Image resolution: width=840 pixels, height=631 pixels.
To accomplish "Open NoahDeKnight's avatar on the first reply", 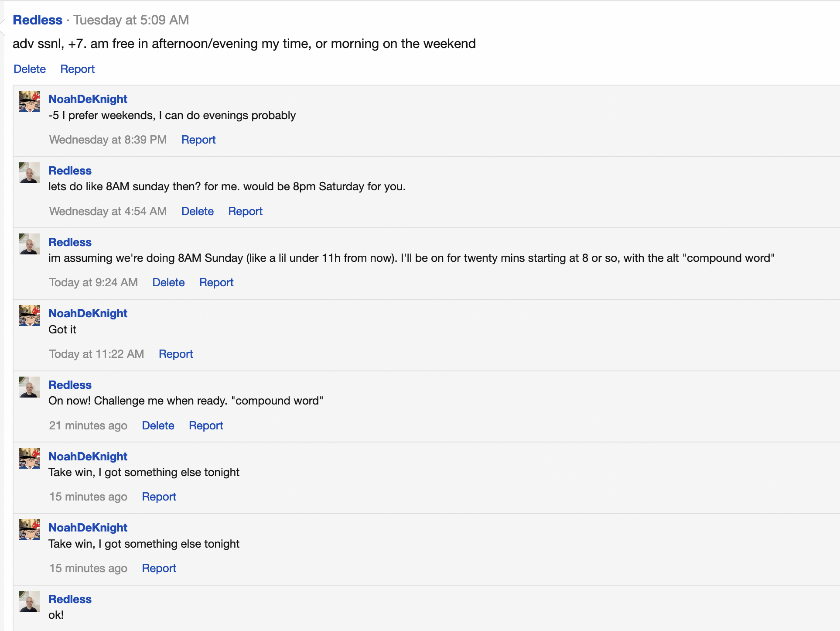I will (29, 101).
